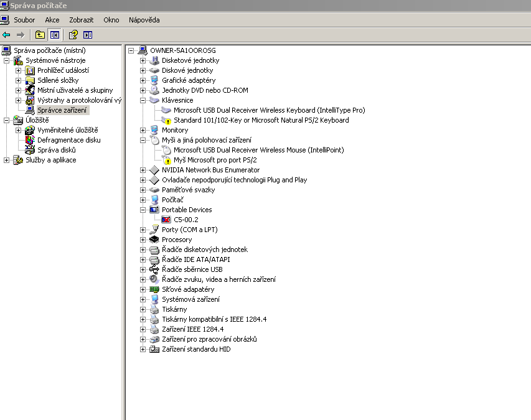Collapse the Klávesnice category
Viewport: 531px width, 420px height.
click(143, 101)
